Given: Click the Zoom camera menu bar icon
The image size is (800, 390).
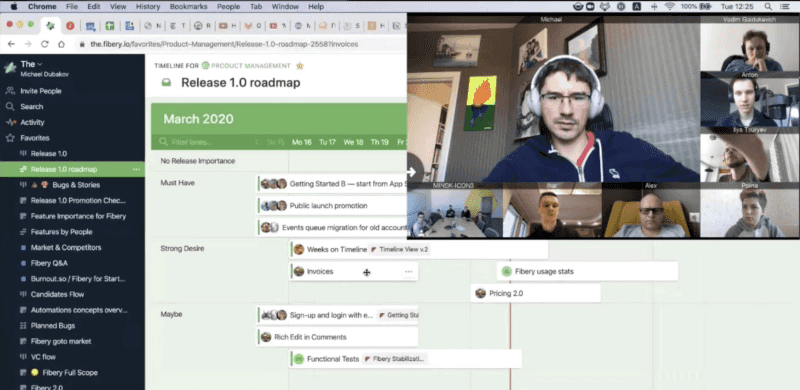Looking at the screenshot, I should pos(590,6).
